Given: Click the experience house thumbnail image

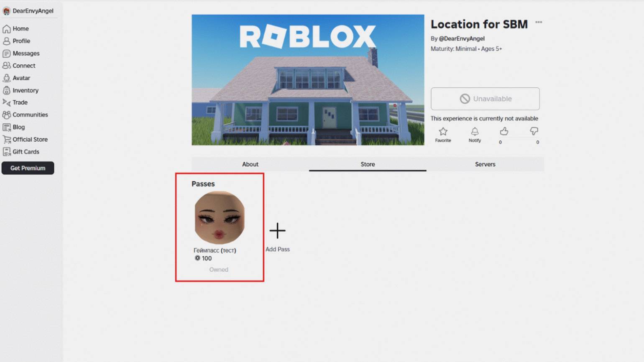Looking at the screenshot, I should [x=308, y=80].
